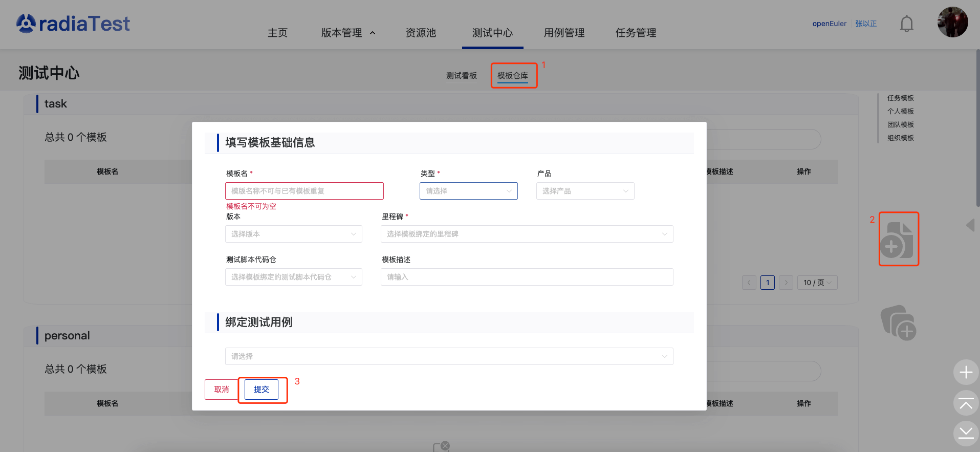Open the 类型 type dropdown
Viewport: 980px width, 452px height.
tap(468, 191)
